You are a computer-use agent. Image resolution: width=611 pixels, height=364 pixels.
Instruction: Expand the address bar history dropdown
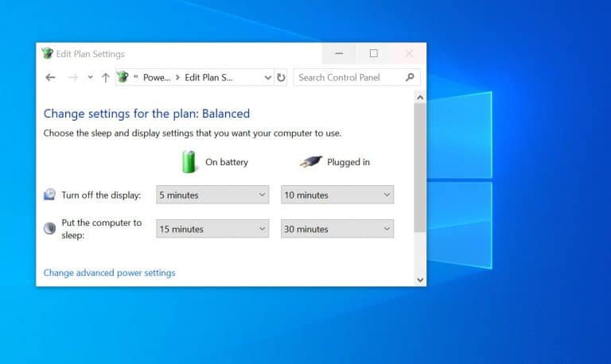[267, 77]
